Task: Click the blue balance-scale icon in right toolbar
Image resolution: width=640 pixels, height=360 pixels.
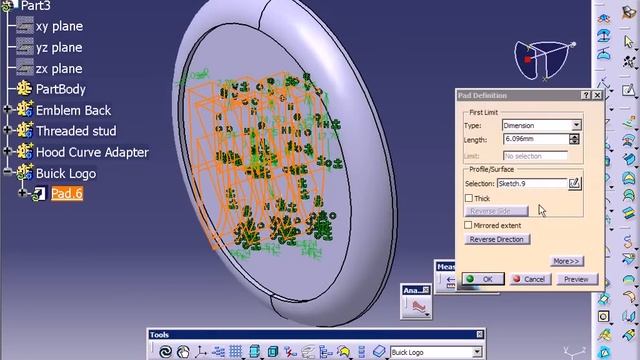Action: click(604, 53)
